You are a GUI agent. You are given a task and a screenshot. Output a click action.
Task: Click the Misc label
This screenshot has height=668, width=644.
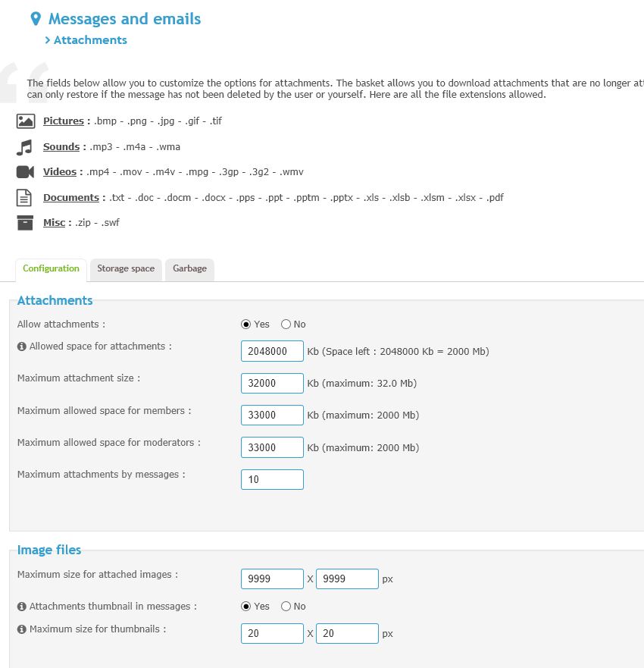[x=54, y=223]
